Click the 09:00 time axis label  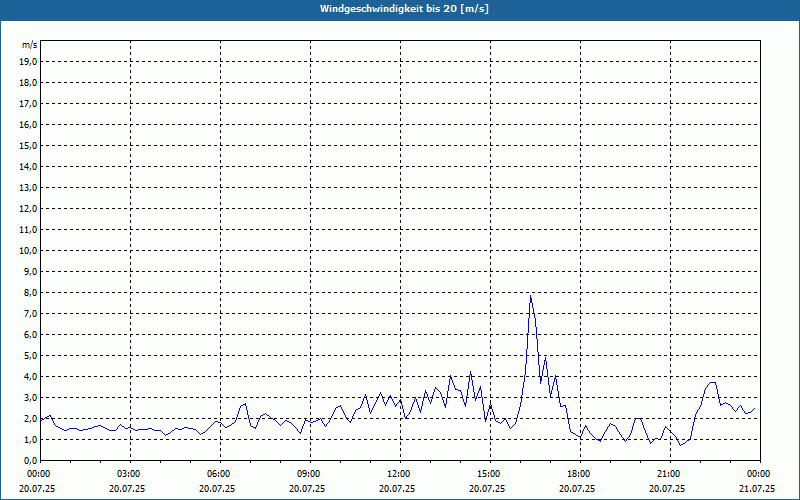pyautogui.click(x=310, y=474)
